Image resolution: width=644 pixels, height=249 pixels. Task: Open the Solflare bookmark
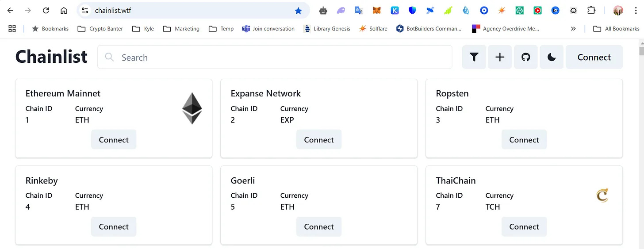coord(373,29)
